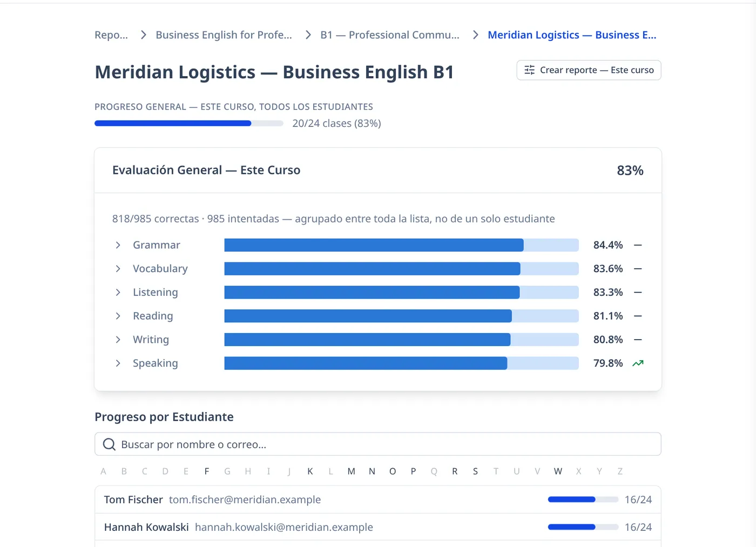Click Crear reporte — Este curso button

point(589,70)
